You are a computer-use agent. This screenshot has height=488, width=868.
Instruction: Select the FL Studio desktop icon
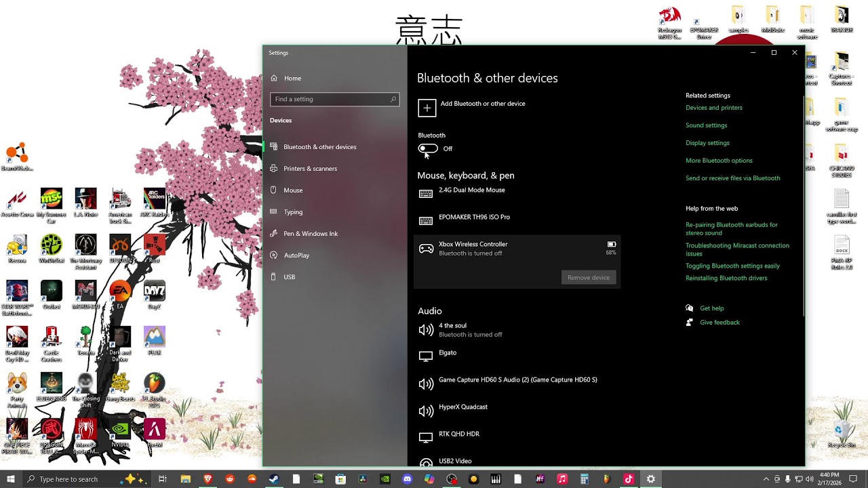155,390
